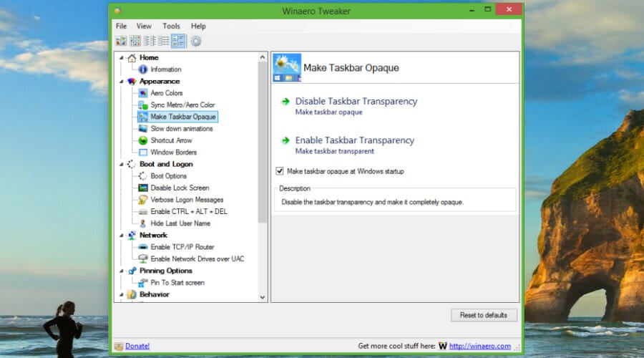Open the Tools menu
Screen dimensions: 644x358
point(171,26)
